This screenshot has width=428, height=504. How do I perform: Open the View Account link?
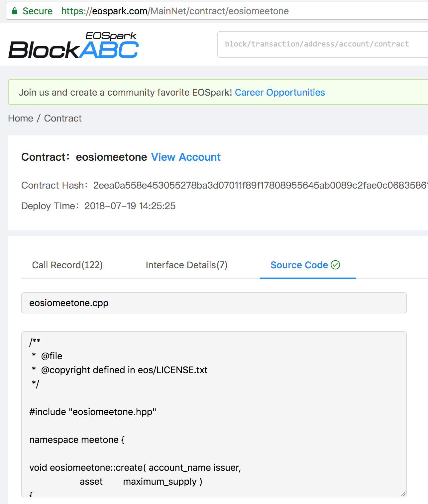(186, 157)
